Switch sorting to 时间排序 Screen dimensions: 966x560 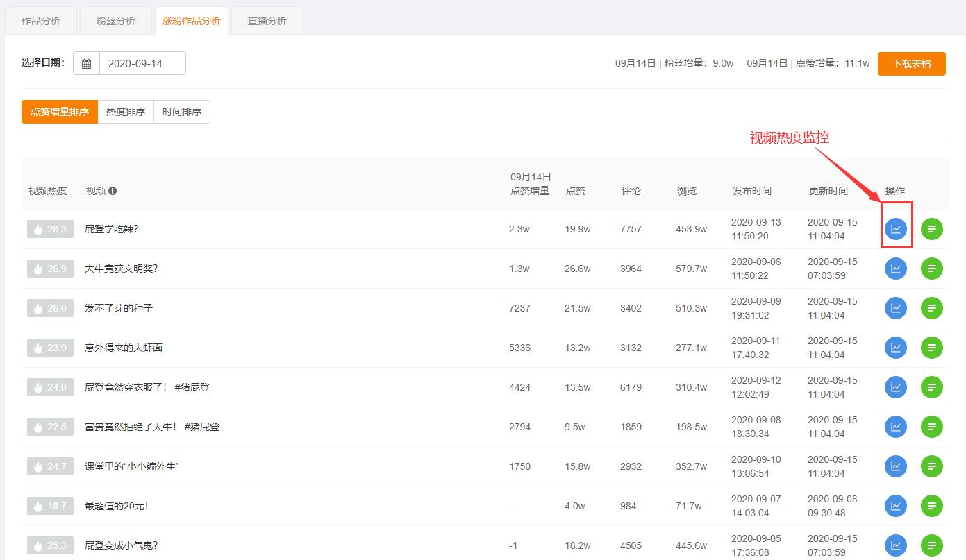point(182,112)
